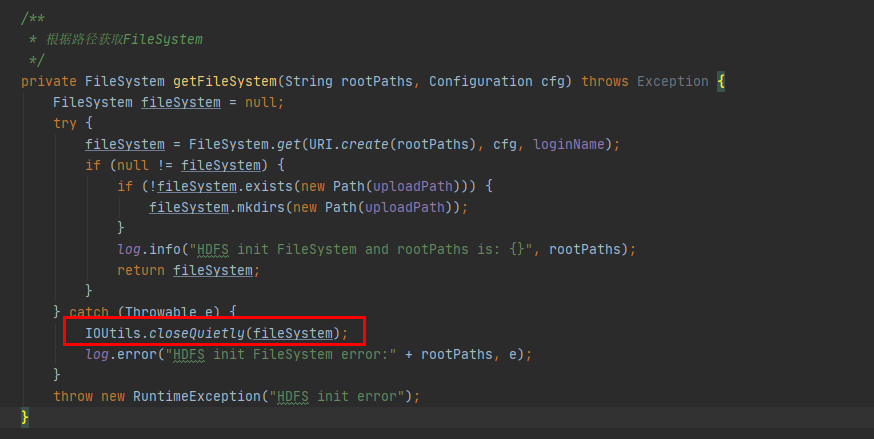Click the try keyword
The image size is (874, 439).
coord(65,123)
